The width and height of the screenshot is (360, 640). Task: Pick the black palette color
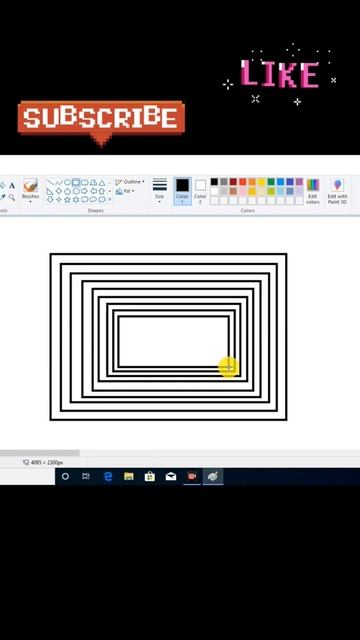click(x=214, y=182)
